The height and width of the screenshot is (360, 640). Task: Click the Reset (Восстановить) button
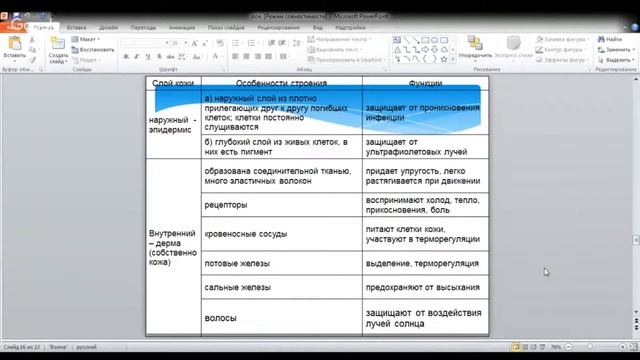tap(93, 50)
